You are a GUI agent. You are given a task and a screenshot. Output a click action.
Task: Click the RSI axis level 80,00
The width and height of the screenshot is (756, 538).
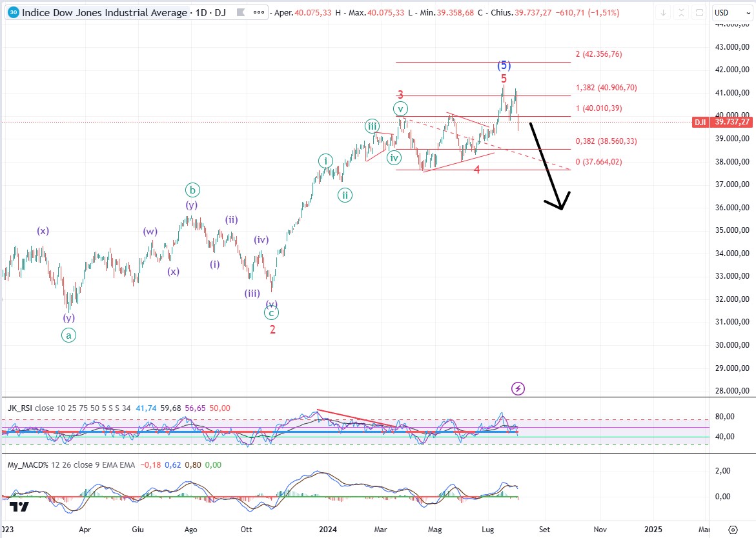pyautogui.click(x=724, y=417)
